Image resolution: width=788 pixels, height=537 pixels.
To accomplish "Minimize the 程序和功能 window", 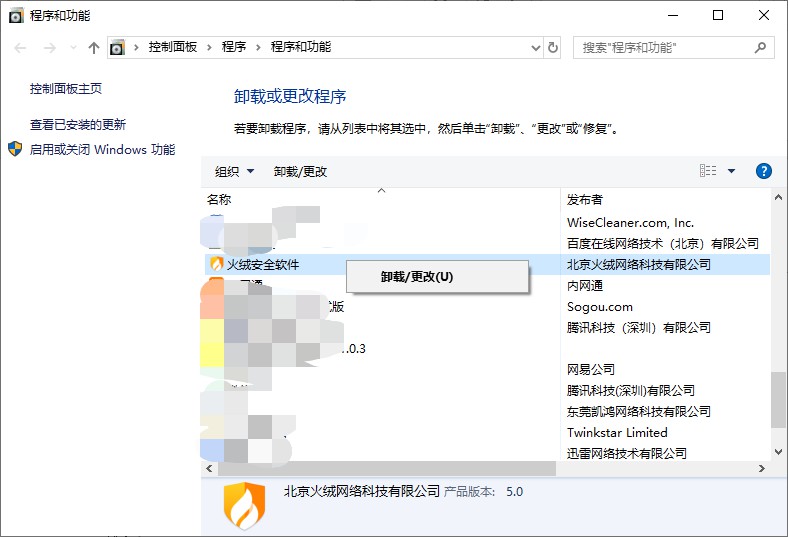I will point(673,16).
